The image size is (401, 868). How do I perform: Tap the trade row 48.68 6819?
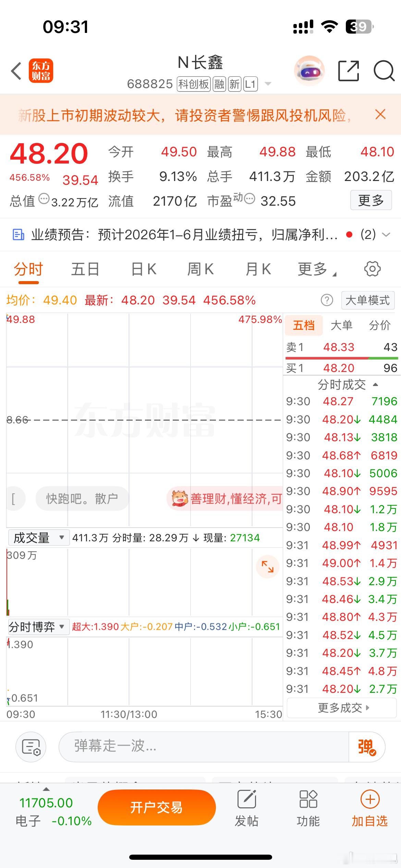click(342, 455)
